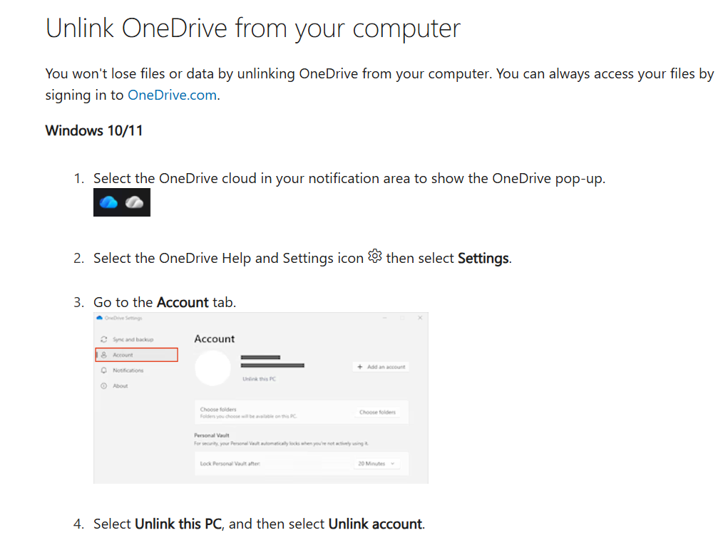
Task: Click the blue OneDrive cloud icon
Action: (108, 202)
